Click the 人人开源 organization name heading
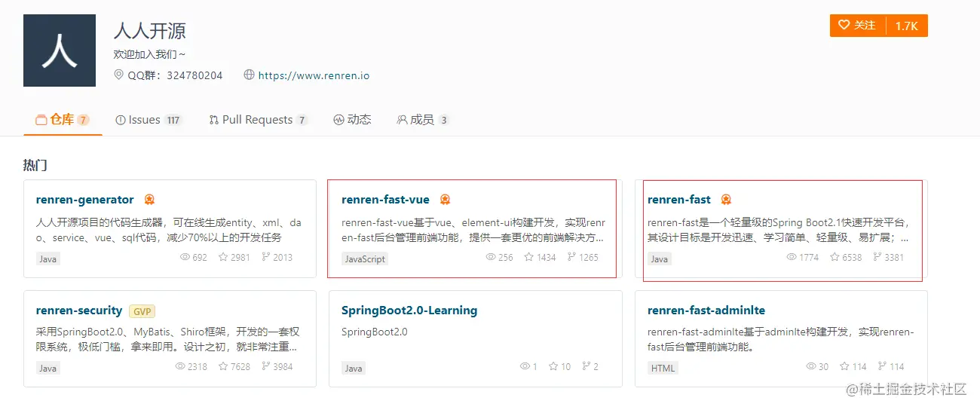Screen dimensions: 980x410 (x=149, y=31)
